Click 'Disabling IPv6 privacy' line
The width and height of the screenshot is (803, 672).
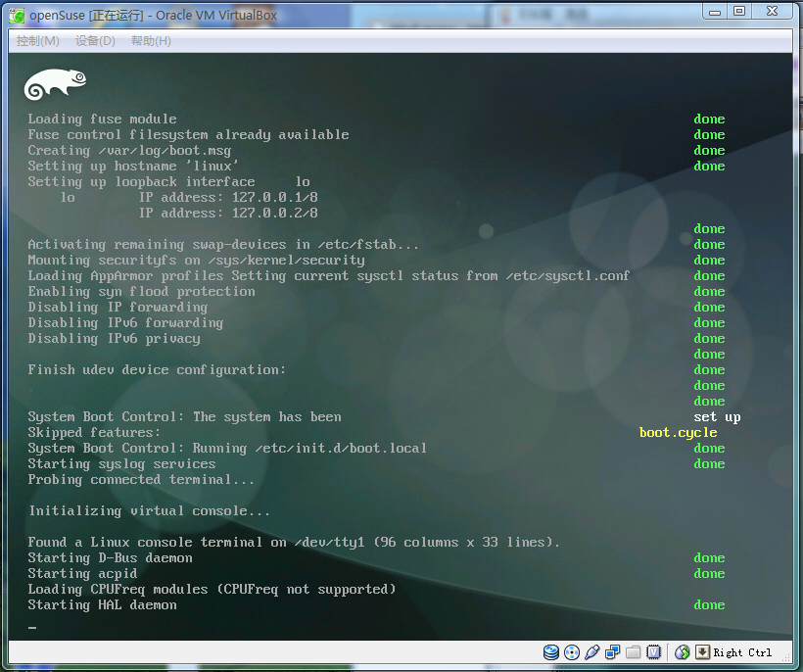[114, 339]
